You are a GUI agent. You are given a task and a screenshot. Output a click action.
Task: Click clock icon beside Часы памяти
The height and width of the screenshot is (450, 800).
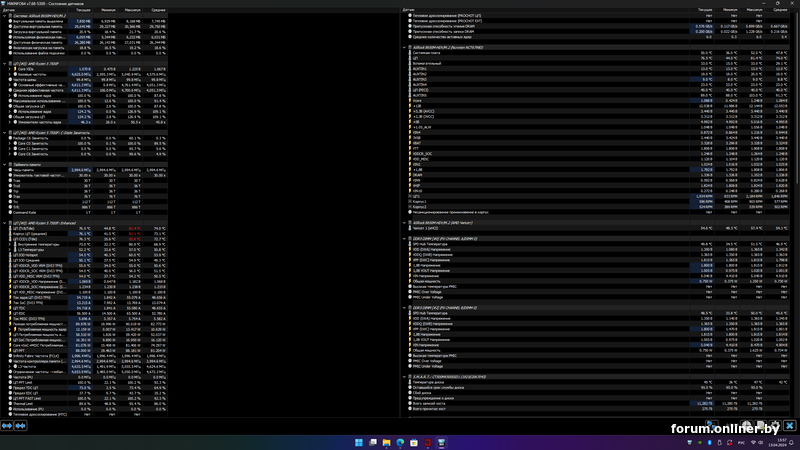pos(10,170)
